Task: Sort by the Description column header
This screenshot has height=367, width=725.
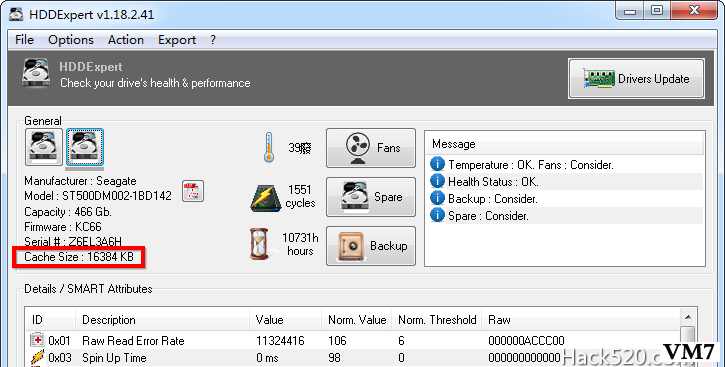Action: pos(162,320)
